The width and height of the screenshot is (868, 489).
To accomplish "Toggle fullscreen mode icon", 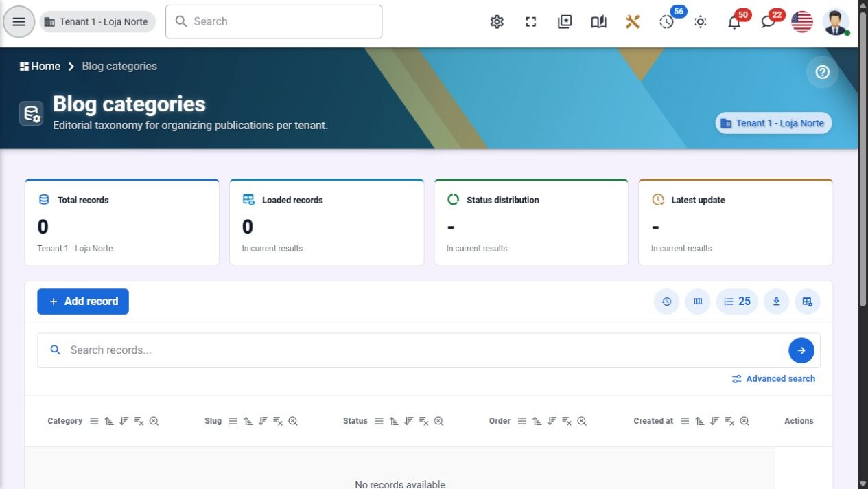I will pos(530,22).
